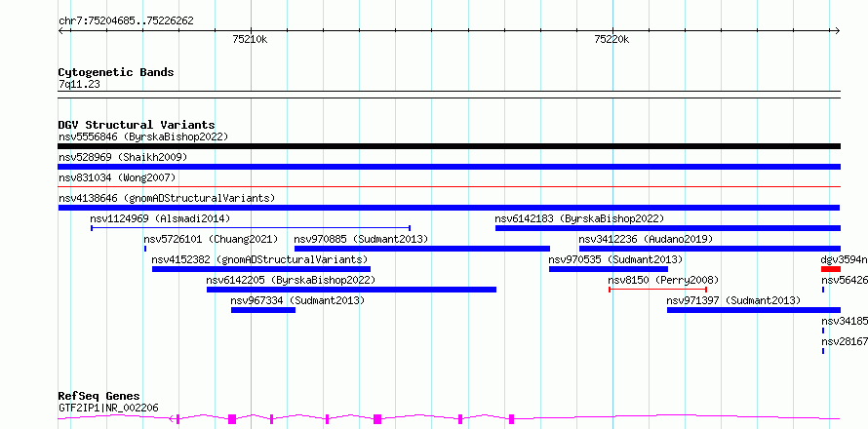Open the nsv528969 (Shaikh2009) label

coord(123,157)
